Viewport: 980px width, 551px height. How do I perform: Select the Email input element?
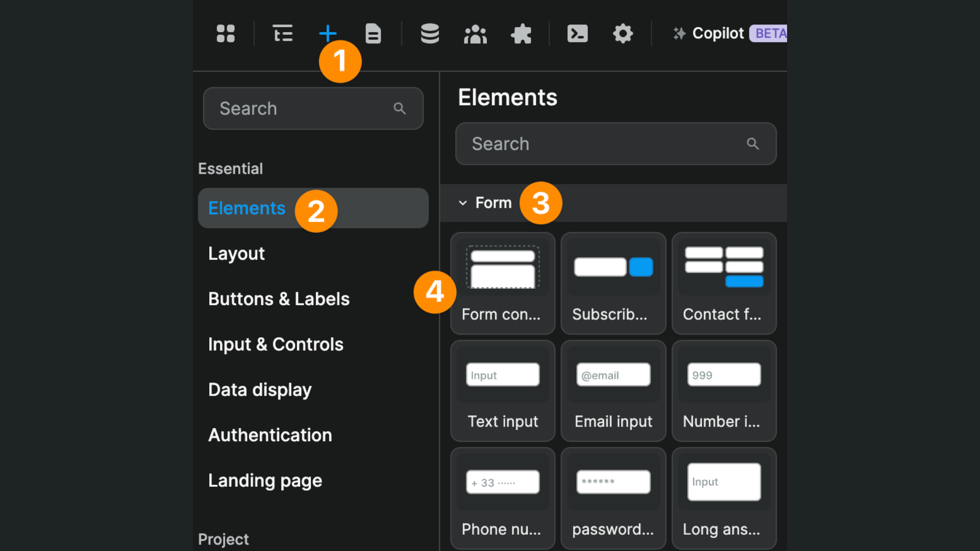tap(612, 391)
